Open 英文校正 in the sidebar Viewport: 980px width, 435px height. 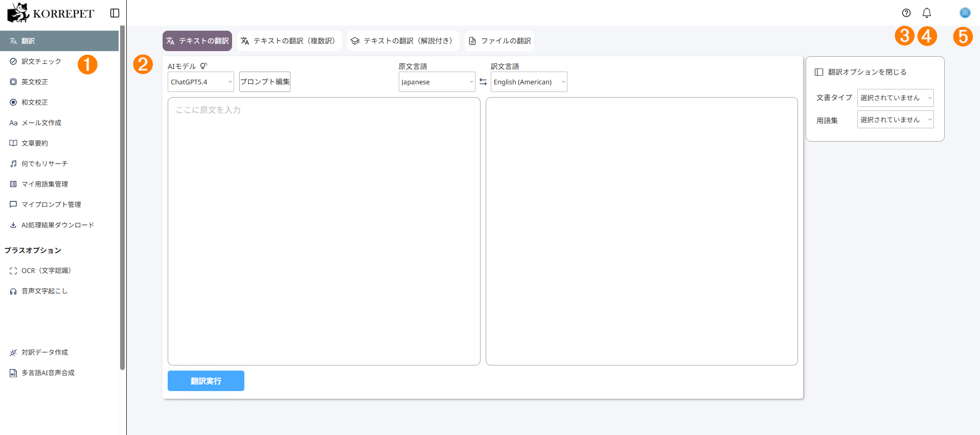pos(59,82)
